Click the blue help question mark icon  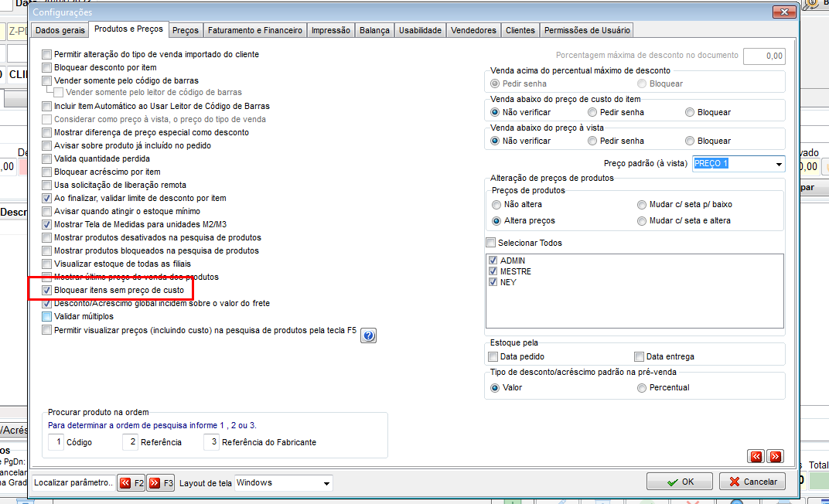point(369,335)
